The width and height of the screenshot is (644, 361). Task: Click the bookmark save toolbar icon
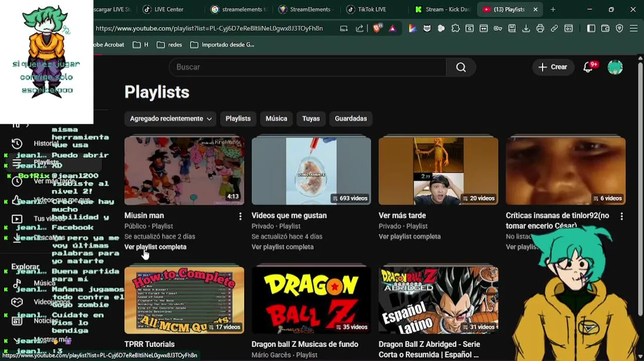pos(512,29)
